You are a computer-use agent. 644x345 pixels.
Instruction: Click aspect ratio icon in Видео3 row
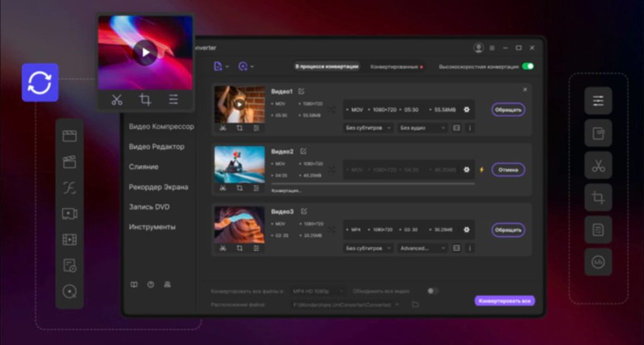(457, 248)
